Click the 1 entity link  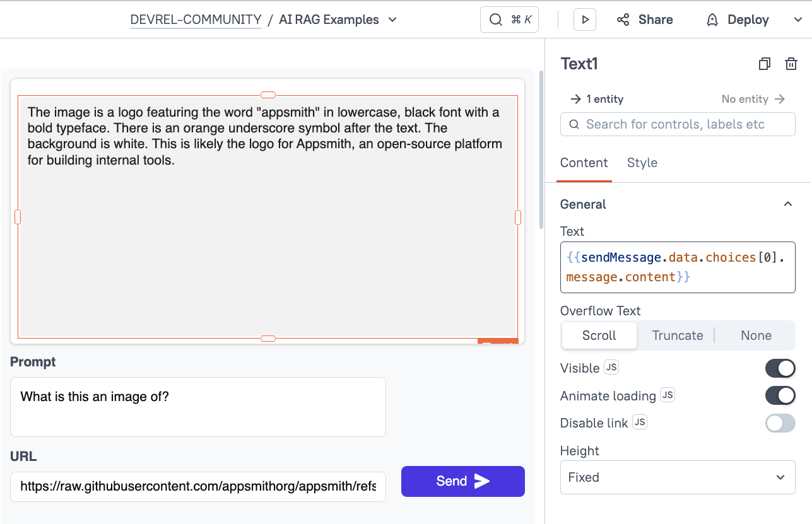[x=597, y=99]
